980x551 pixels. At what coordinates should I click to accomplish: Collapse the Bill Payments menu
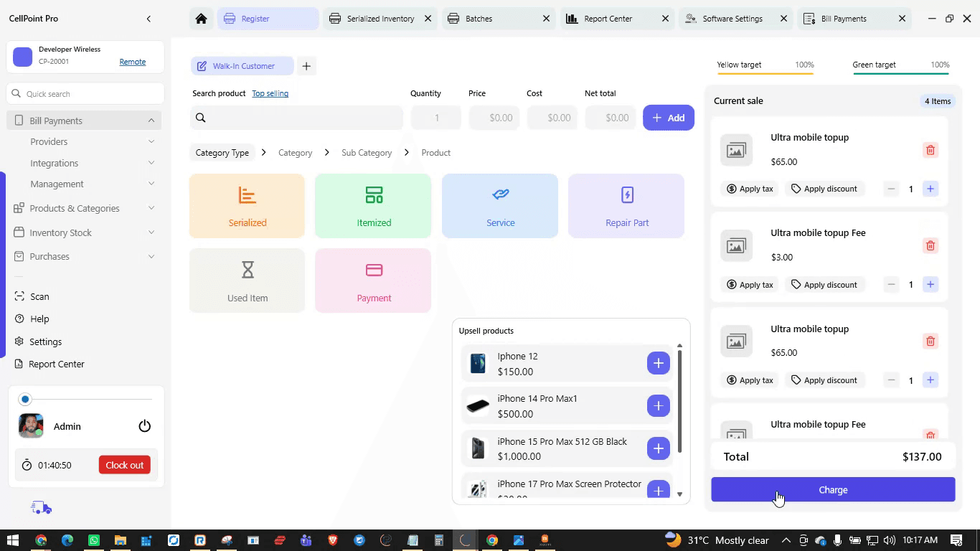coord(151,121)
